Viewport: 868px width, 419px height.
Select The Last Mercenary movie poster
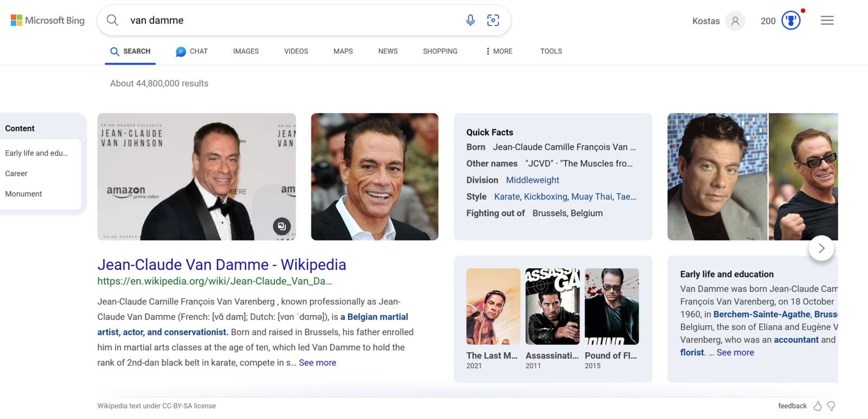pos(493,306)
